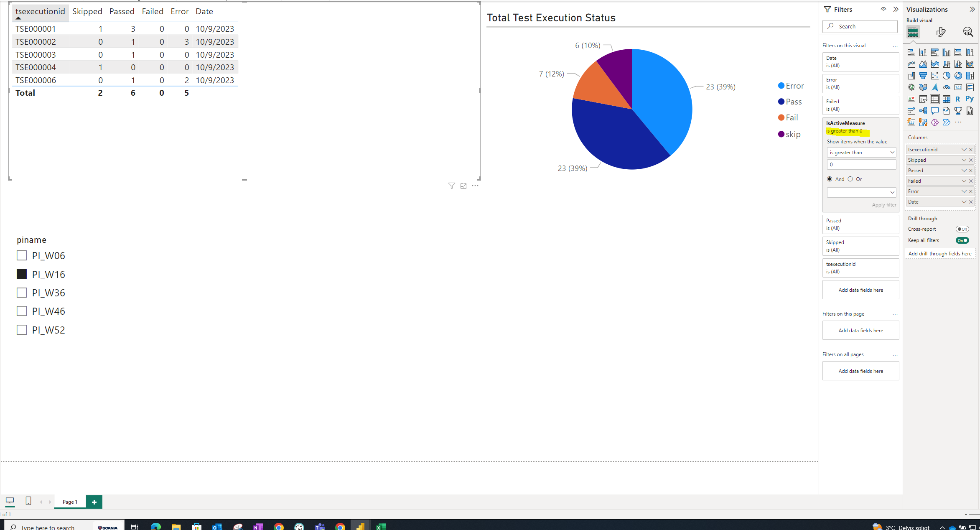Check the PI_W36 slicer checkbox
This screenshot has width=980, height=530.
click(x=22, y=293)
